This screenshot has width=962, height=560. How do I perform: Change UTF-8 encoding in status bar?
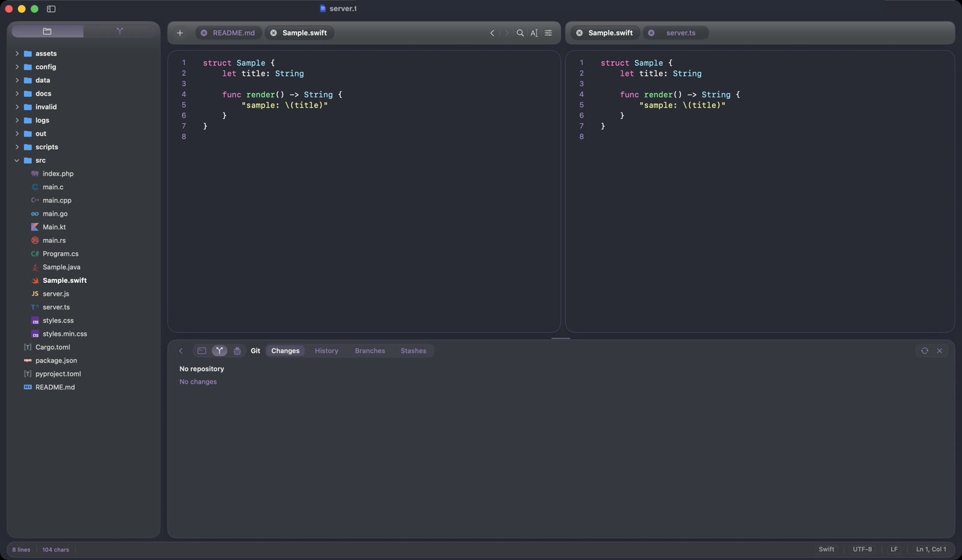coord(862,550)
